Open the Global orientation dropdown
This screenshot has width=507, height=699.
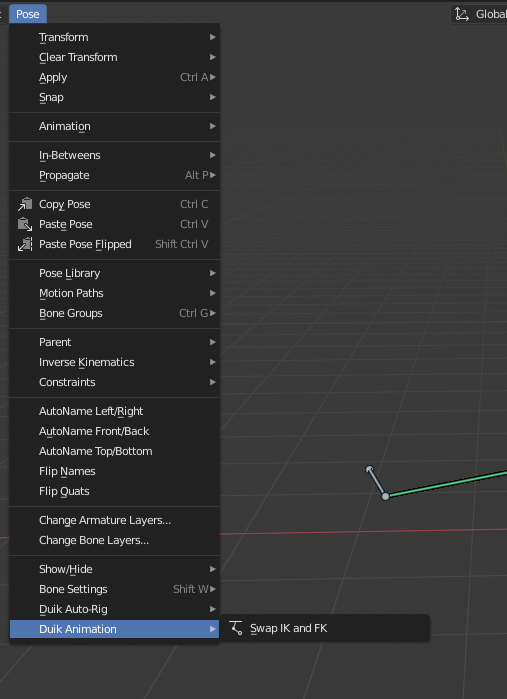coord(479,14)
